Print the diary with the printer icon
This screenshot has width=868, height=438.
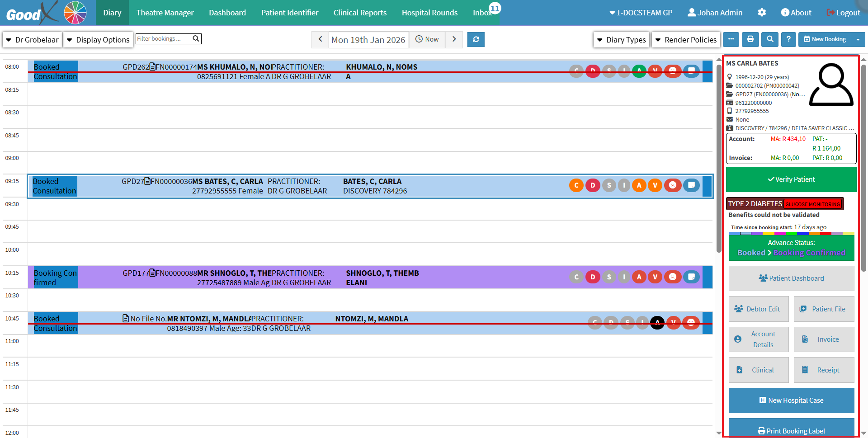pyautogui.click(x=750, y=39)
